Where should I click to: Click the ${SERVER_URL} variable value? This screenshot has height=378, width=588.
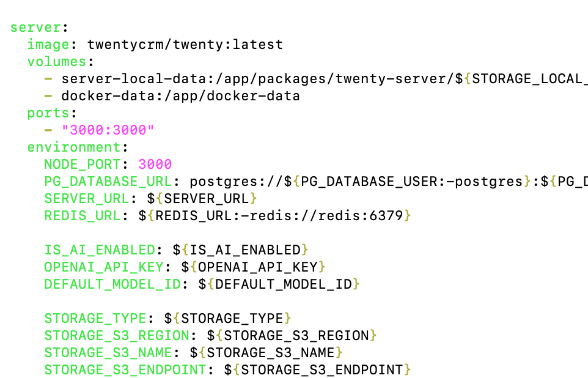pos(202,199)
